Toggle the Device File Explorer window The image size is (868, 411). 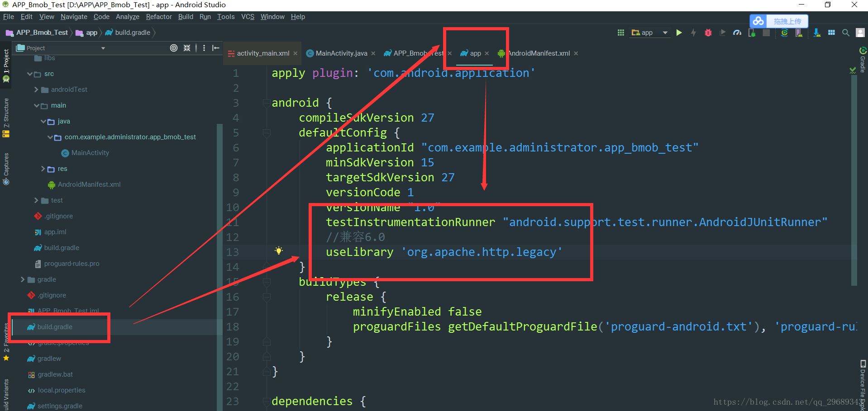(863, 385)
